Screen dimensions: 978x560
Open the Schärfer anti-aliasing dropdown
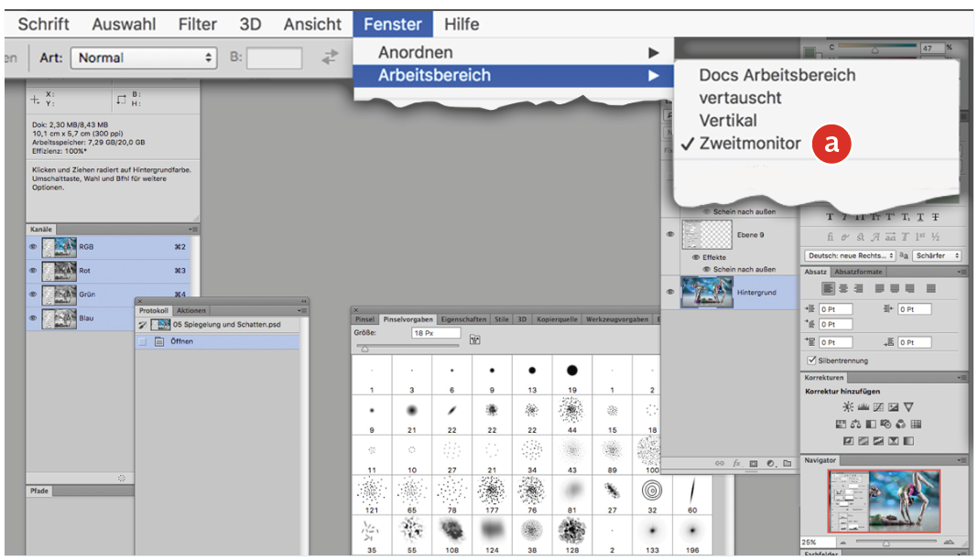pos(937,255)
